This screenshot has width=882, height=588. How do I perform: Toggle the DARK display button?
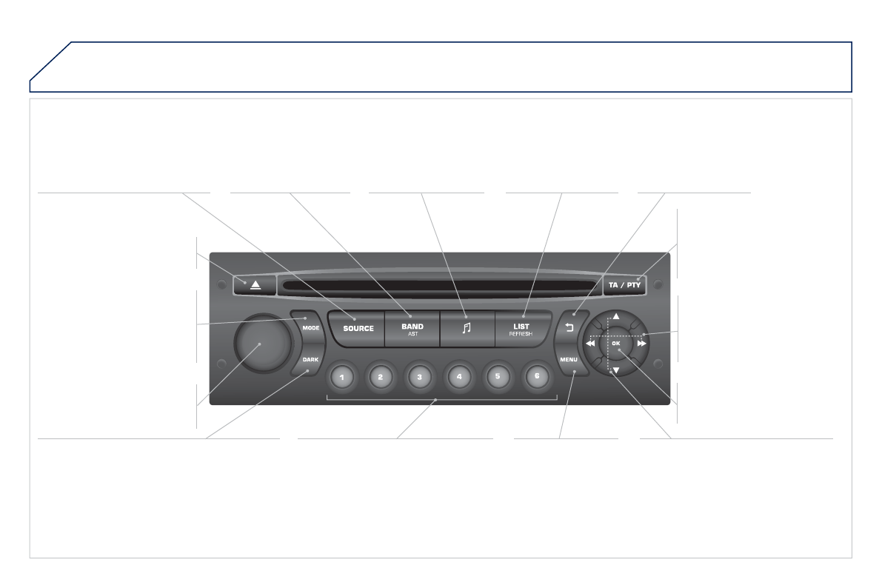(x=310, y=360)
